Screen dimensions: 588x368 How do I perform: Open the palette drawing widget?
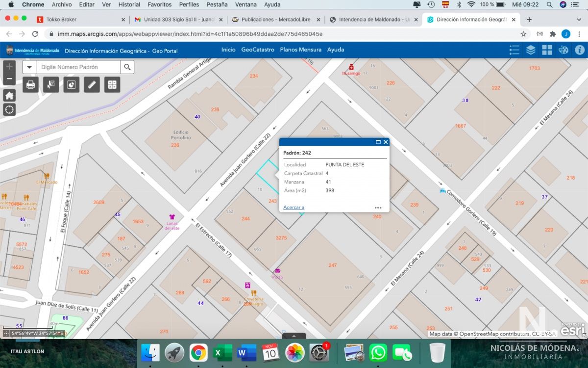click(563, 50)
